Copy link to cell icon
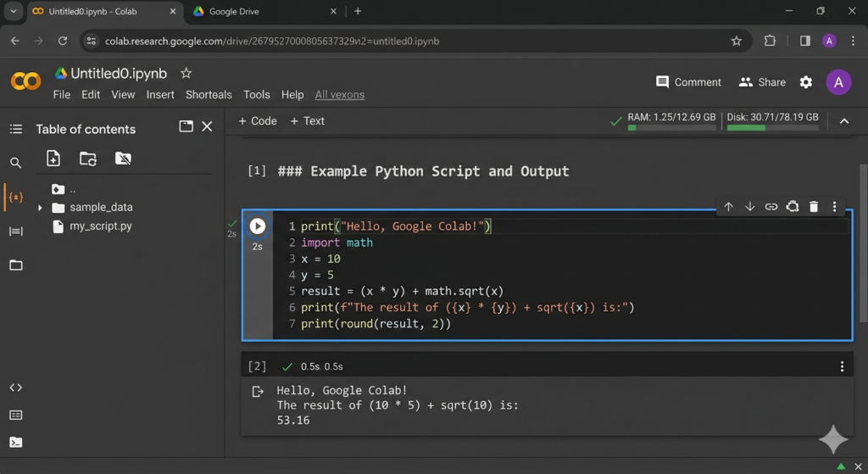The width and height of the screenshot is (868, 474). click(x=771, y=207)
